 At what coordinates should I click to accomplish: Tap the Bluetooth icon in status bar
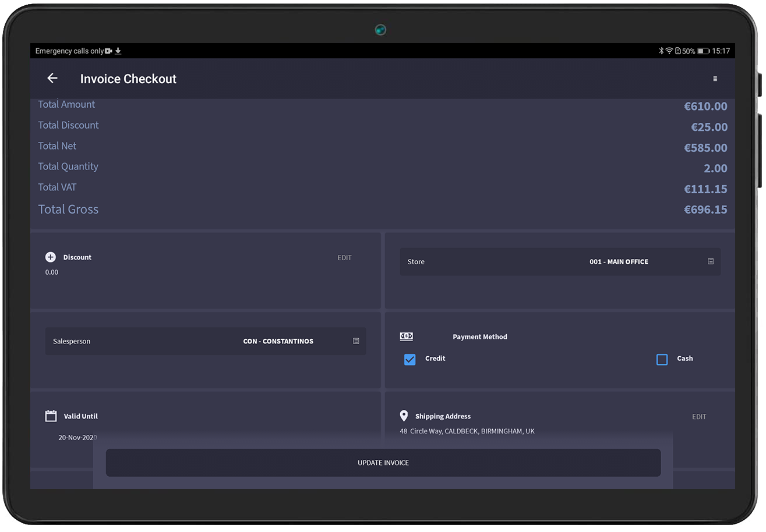661,51
